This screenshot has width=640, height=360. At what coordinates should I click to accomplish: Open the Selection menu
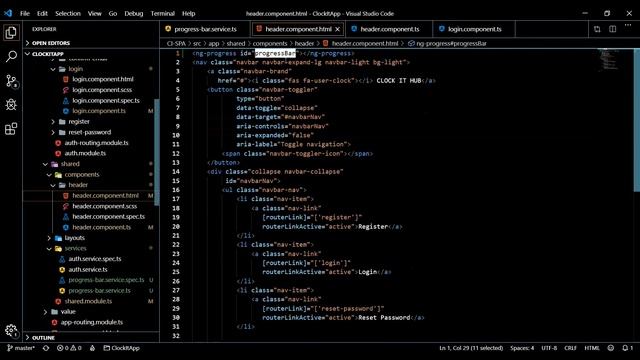(68, 13)
